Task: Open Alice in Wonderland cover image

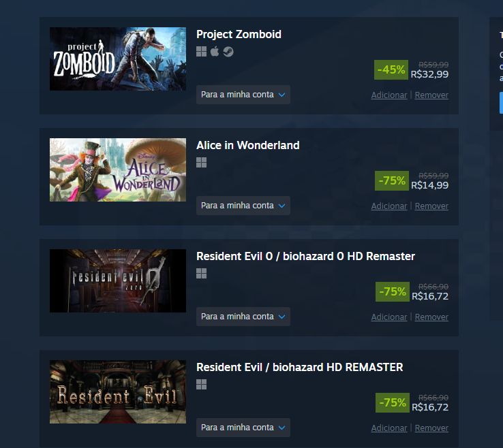Action: pos(118,170)
